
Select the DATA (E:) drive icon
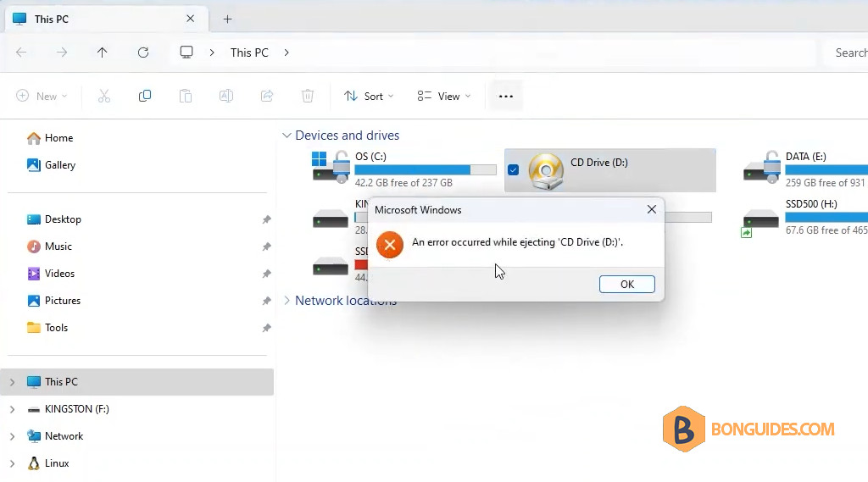[x=762, y=168]
